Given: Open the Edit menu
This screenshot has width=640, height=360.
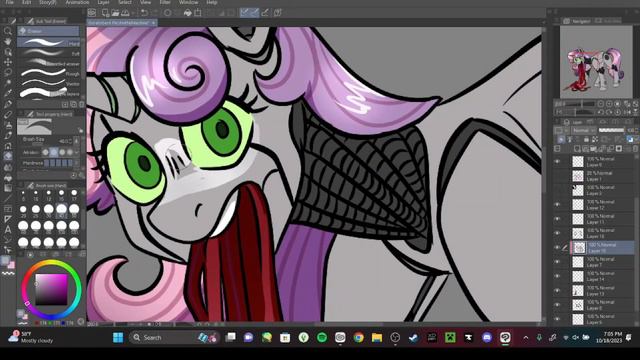Looking at the screenshot, I should click(x=26, y=2).
